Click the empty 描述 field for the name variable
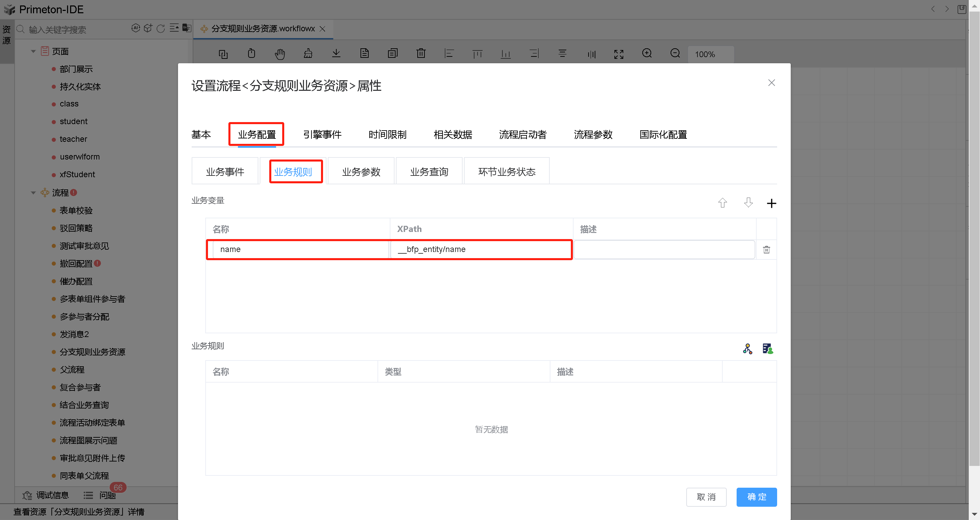 [x=664, y=250]
